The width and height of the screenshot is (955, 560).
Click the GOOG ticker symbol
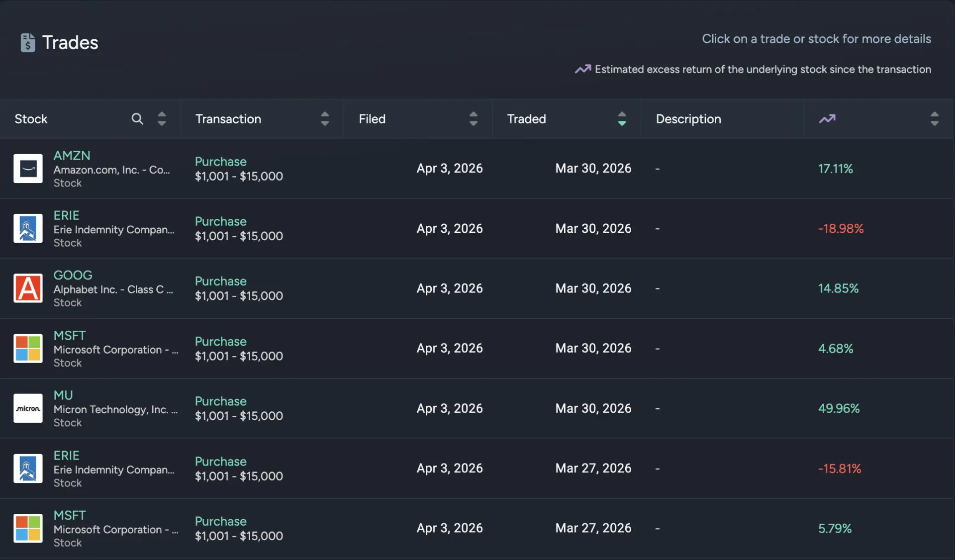73,276
